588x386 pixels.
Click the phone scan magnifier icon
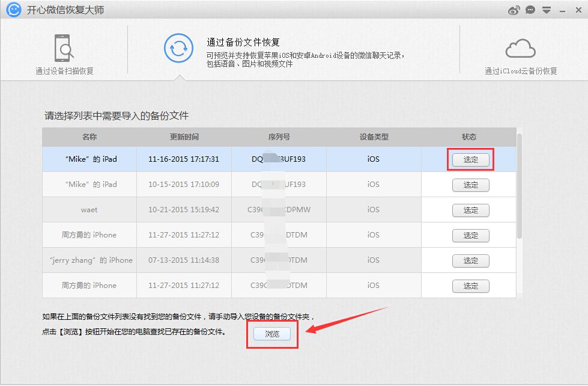[x=64, y=48]
